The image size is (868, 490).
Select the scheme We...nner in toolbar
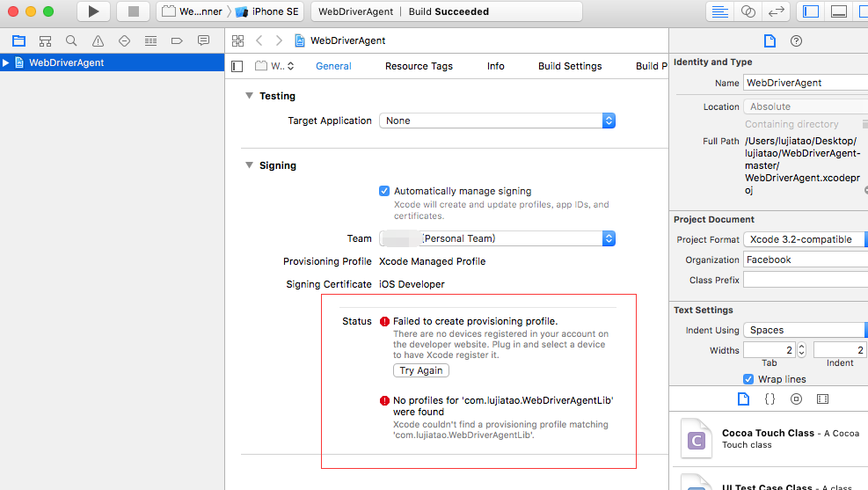pyautogui.click(x=193, y=11)
